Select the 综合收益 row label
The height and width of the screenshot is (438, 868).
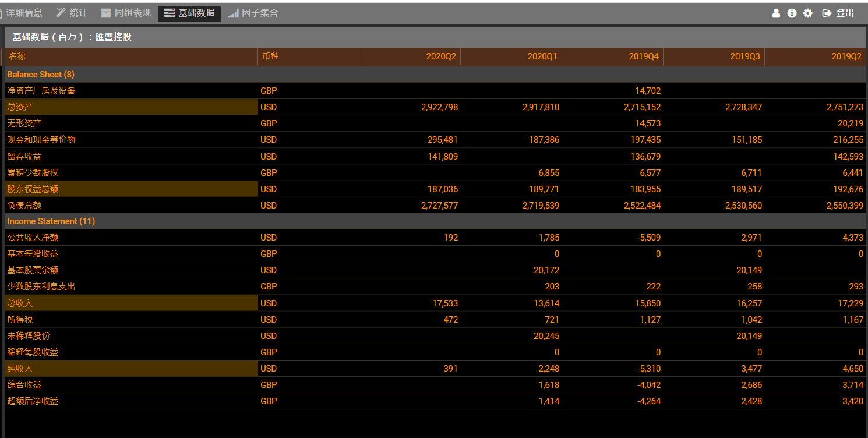24,385
